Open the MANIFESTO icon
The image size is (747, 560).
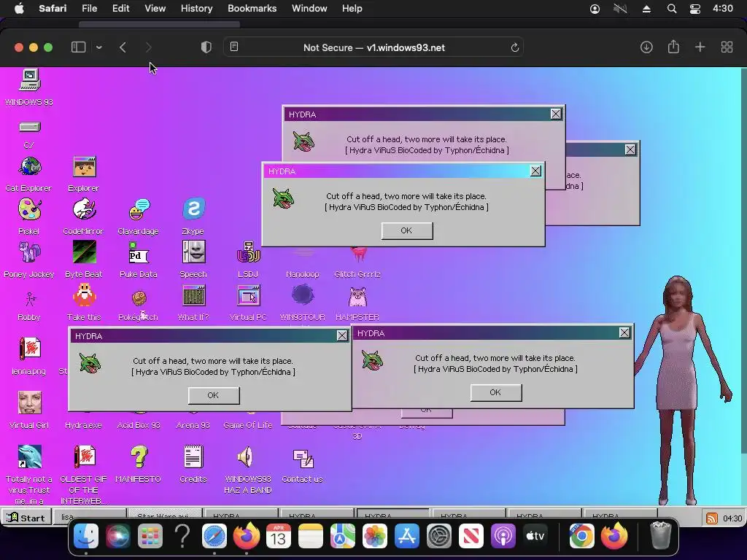coord(139,457)
